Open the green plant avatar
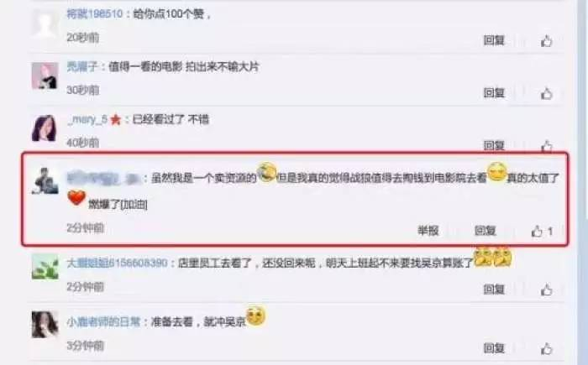 pyautogui.click(x=45, y=267)
